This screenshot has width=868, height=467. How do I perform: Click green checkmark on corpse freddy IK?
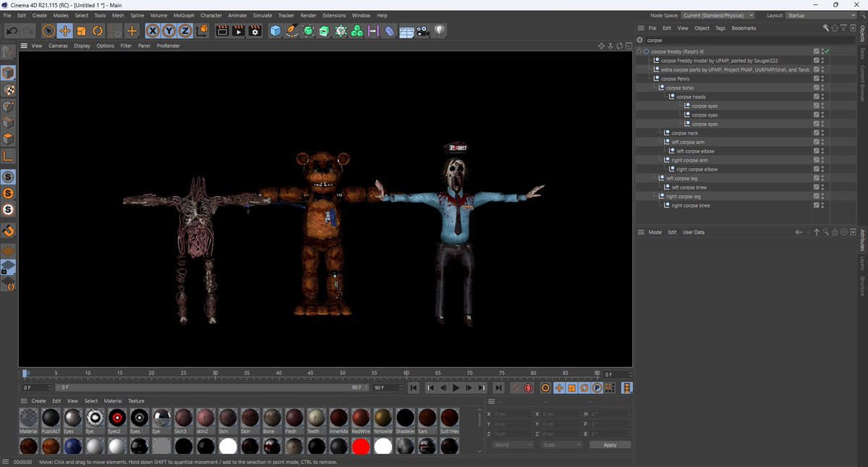tap(827, 51)
